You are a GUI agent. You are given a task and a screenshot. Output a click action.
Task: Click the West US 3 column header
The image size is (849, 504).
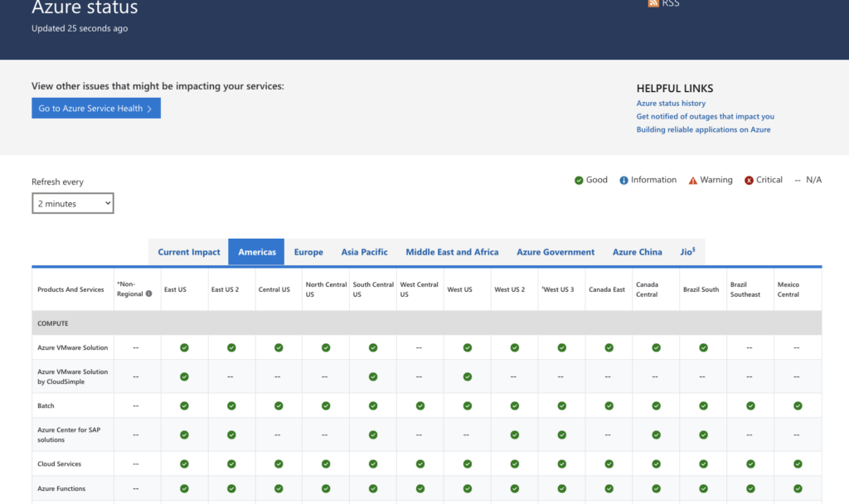[558, 289]
